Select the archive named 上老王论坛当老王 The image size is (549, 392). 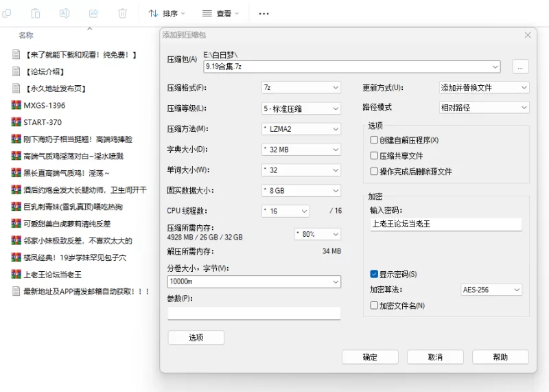(53, 275)
